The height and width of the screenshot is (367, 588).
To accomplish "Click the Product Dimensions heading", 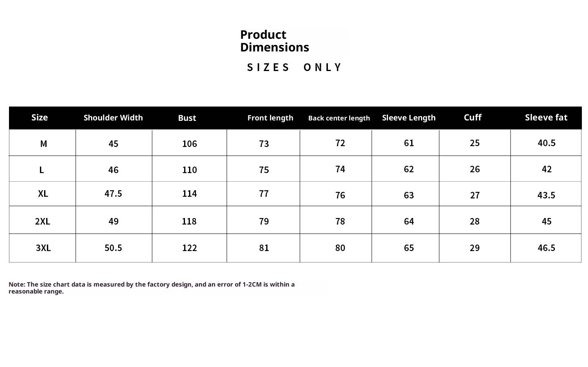I will [274, 41].
